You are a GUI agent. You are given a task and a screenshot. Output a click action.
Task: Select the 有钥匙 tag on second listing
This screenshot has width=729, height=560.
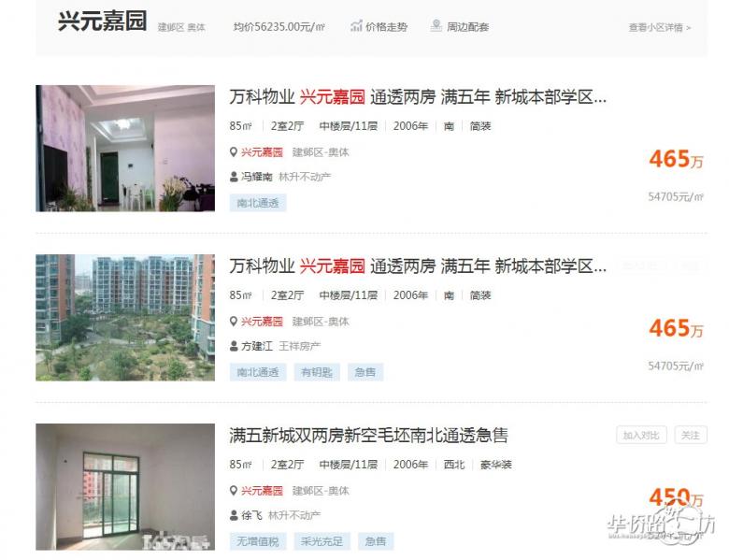pyautogui.click(x=317, y=372)
